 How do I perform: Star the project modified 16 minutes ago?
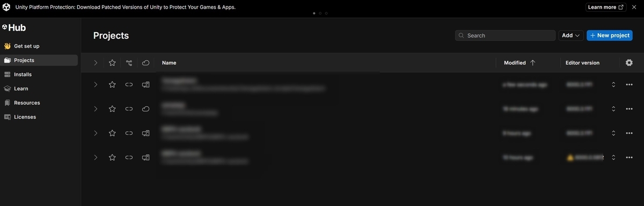tap(112, 109)
